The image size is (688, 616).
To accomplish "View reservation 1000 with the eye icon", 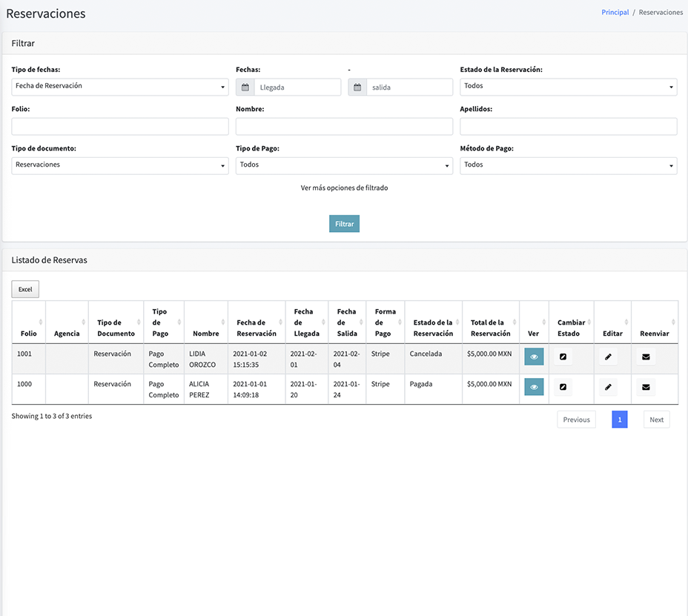I will click(534, 387).
